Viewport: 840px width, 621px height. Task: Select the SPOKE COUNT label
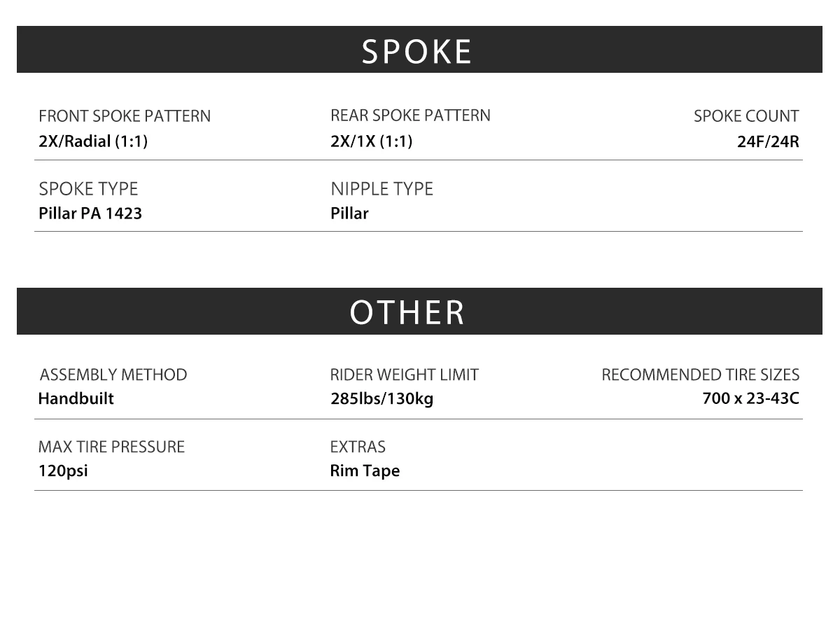(x=746, y=116)
